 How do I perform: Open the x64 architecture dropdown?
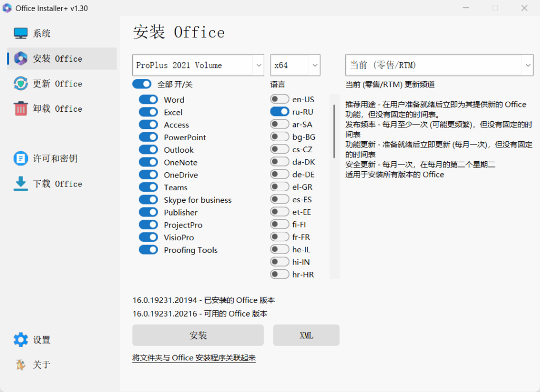295,65
